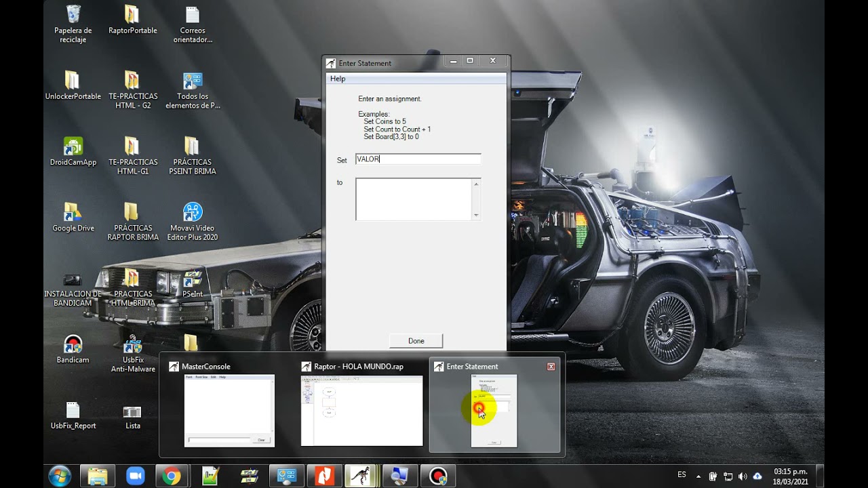The width and height of the screenshot is (868, 488).
Task: Launch the PSeInt desktop shortcut
Action: pos(193,283)
